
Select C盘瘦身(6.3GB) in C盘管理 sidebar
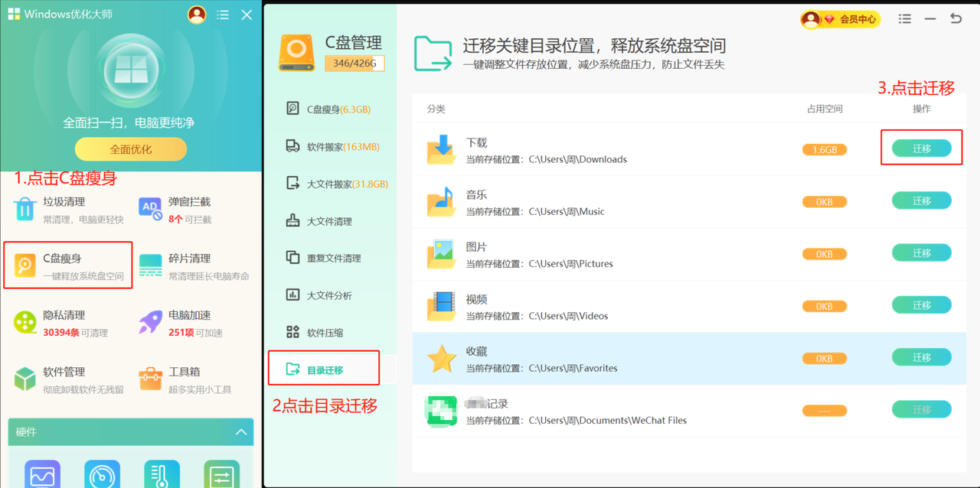329,109
